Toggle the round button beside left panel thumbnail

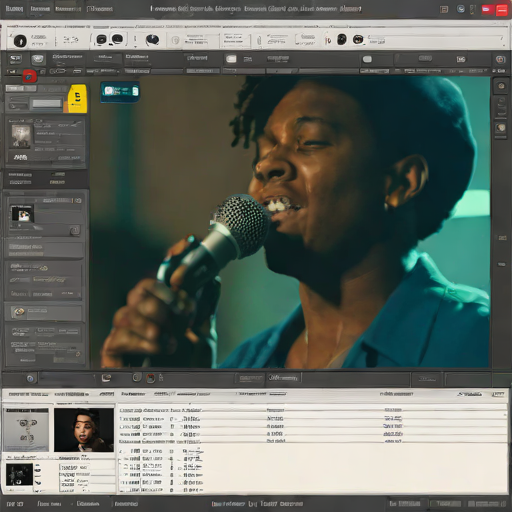click(75, 230)
